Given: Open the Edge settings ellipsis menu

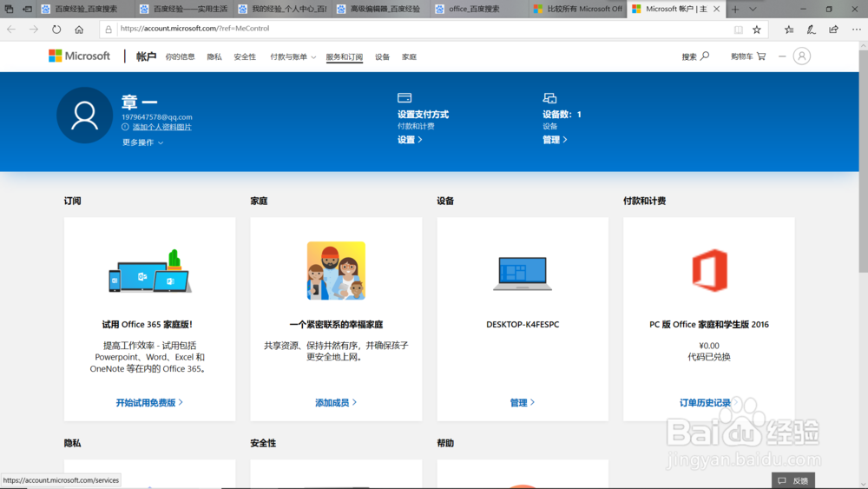Looking at the screenshot, I should click(x=857, y=30).
